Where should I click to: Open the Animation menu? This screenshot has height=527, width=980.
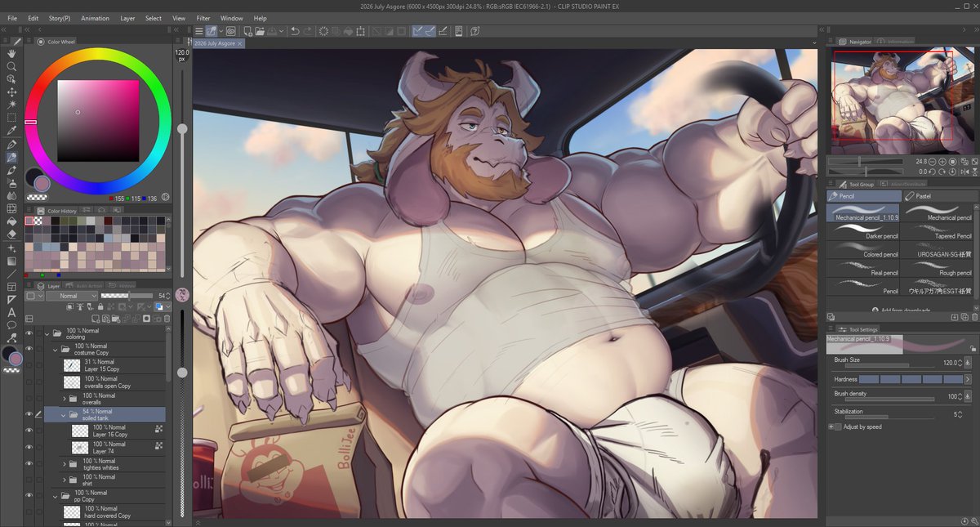pos(95,18)
